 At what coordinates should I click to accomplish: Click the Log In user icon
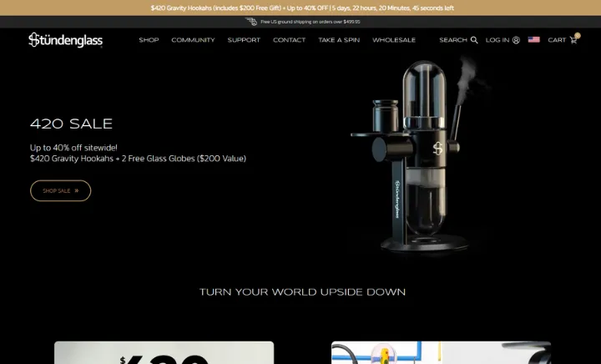tap(516, 40)
